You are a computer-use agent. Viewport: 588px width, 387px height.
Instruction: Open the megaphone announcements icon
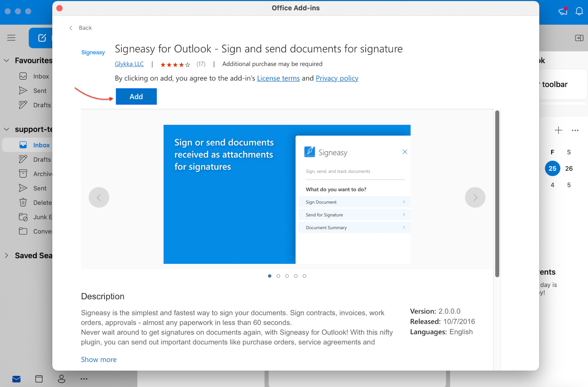563,11
